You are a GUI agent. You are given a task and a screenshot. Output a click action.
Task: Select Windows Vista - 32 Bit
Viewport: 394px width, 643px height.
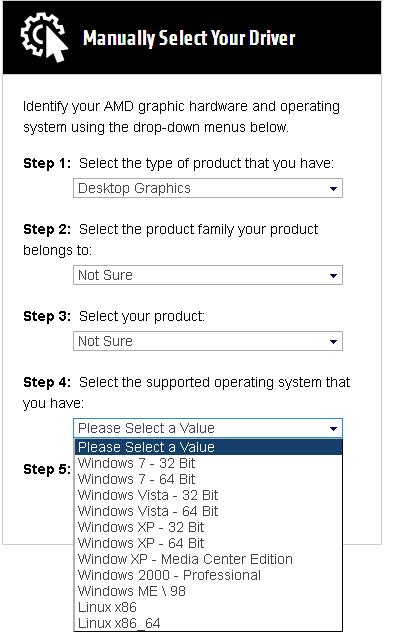(x=208, y=495)
